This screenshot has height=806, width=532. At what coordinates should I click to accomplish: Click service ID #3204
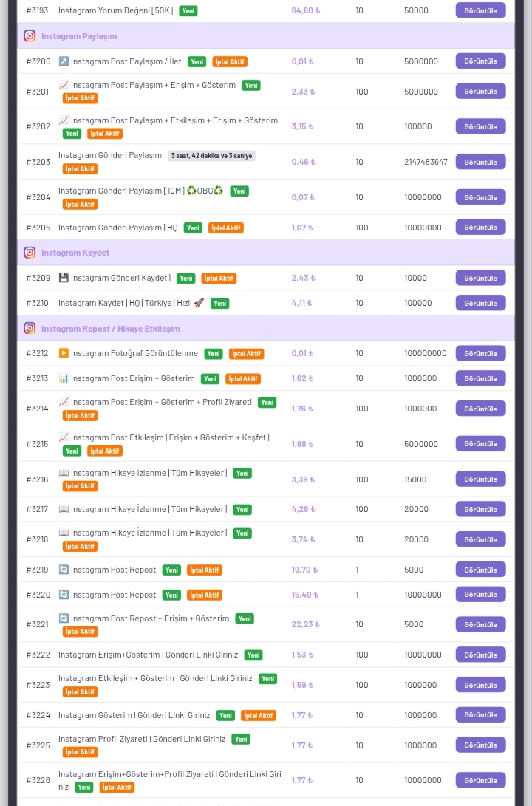tap(38, 197)
